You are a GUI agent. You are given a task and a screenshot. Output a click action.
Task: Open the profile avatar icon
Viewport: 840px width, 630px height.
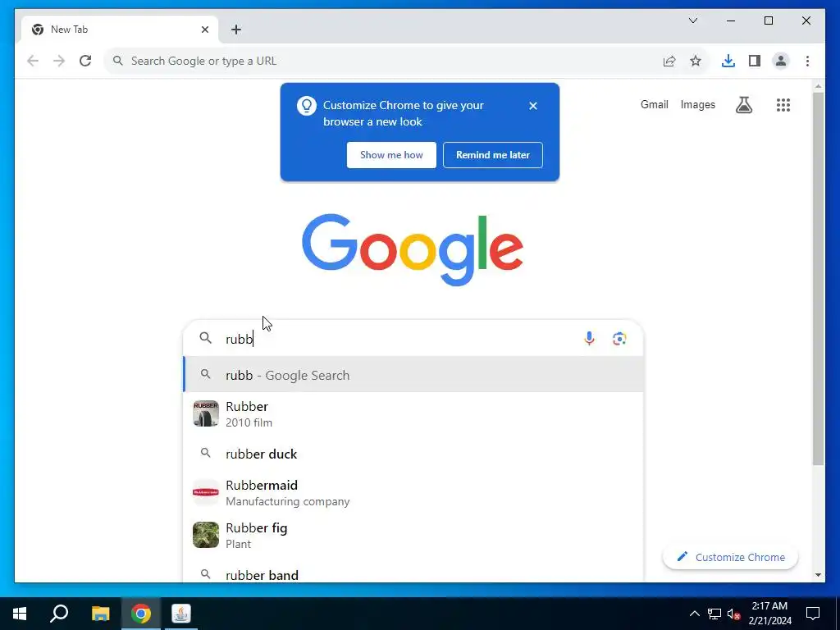[781, 61]
